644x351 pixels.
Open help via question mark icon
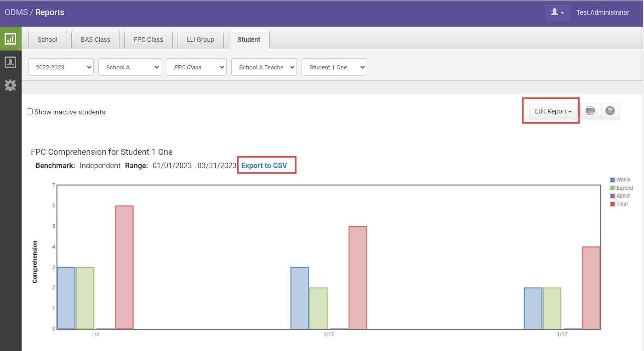click(x=610, y=111)
